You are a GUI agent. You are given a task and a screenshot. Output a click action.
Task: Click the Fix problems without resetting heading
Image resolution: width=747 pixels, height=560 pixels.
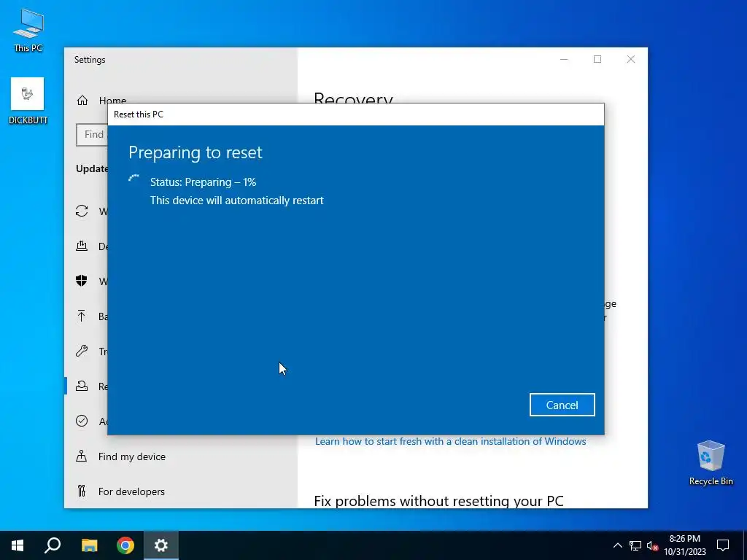(x=438, y=501)
